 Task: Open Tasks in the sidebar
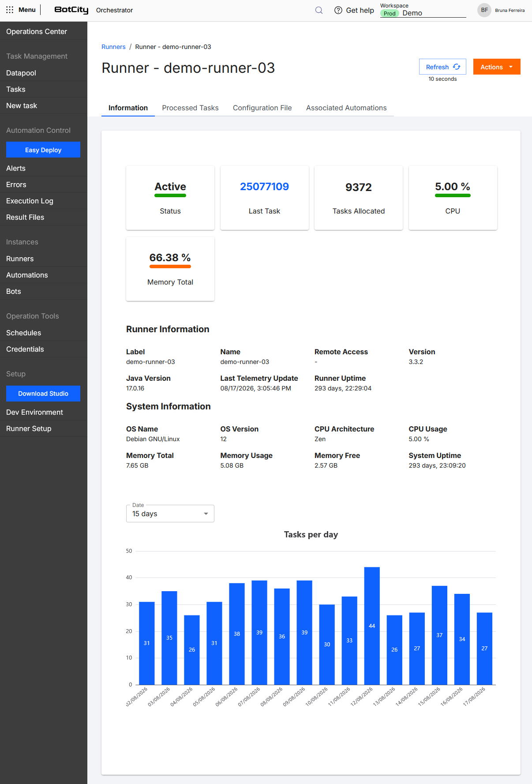click(x=44, y=89)
